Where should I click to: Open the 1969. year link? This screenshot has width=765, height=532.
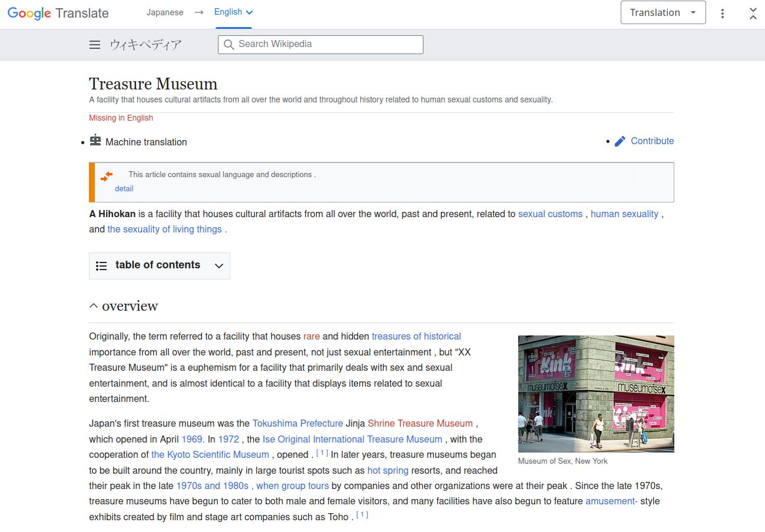click(x=193, y=440)
